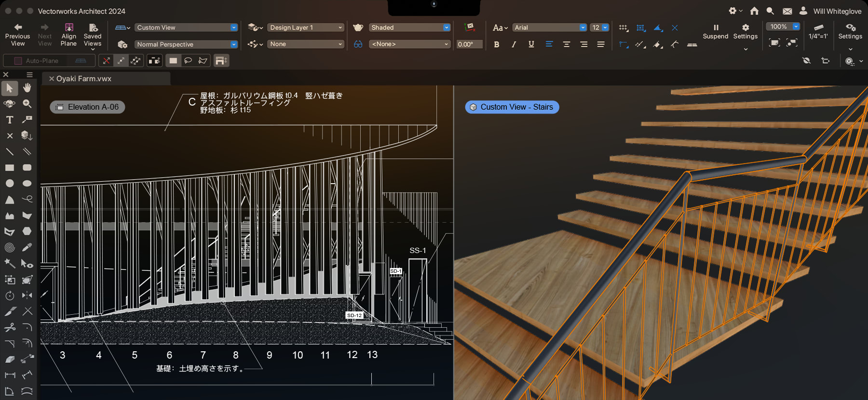This screenshot has width=868, height=400.
Task: Click the Previous View button
Action: point(18,35)
